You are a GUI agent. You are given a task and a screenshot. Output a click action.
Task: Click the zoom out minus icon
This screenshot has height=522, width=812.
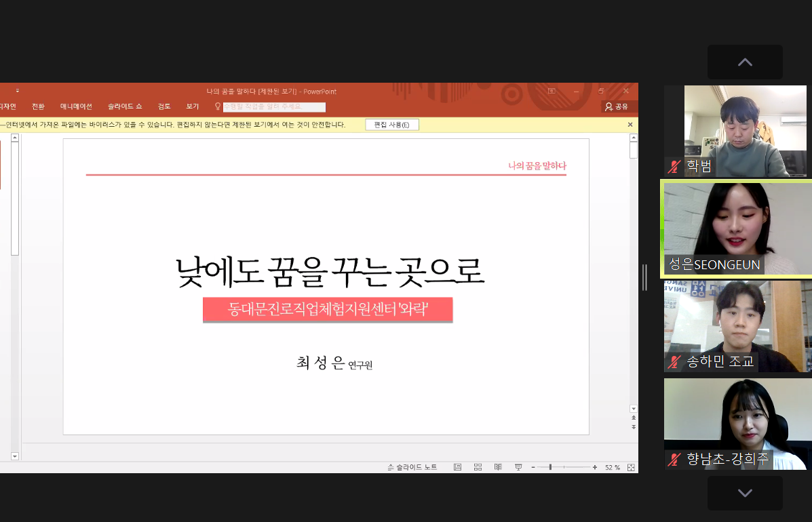pyautogui.click(x=533, y=467)
